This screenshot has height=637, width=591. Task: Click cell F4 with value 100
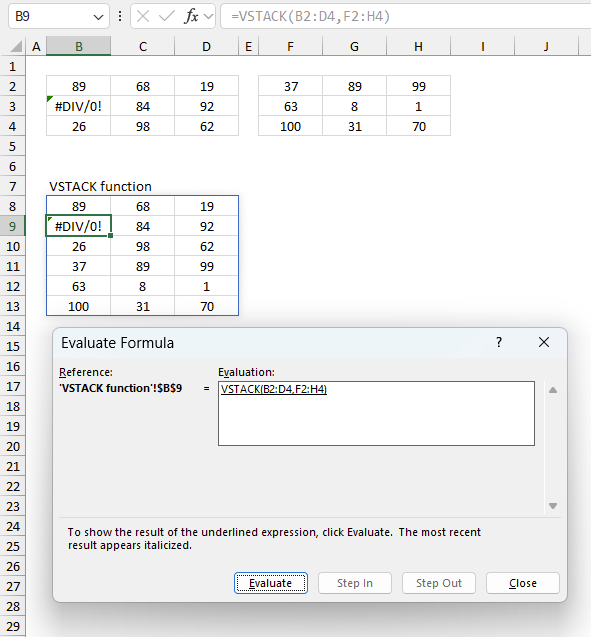(290, 126)
